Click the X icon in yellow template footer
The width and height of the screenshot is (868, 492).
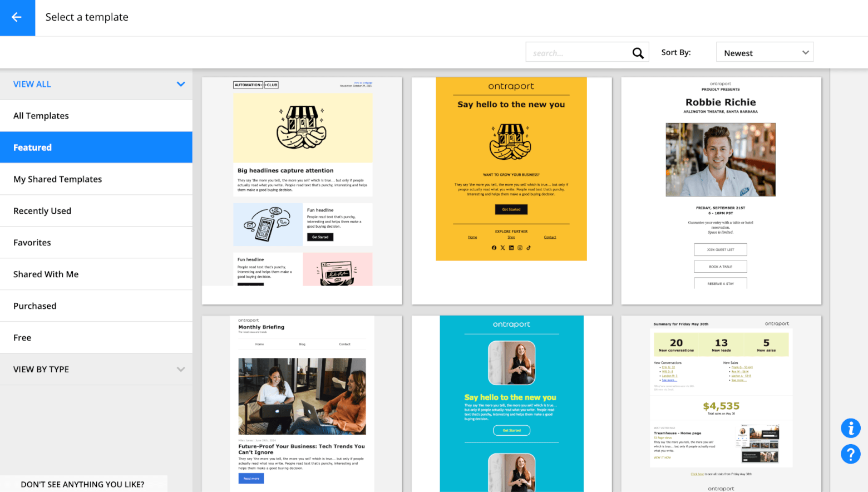(502, 248)
